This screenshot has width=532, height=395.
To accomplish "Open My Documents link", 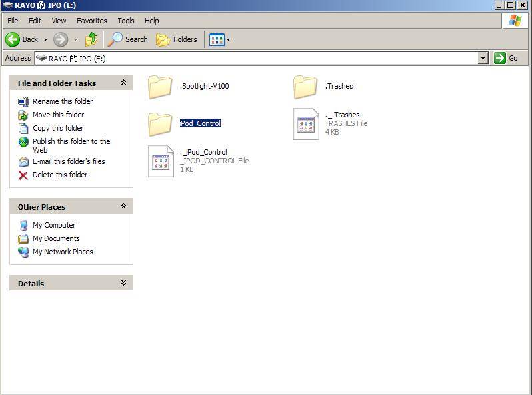I will click(x=56, y=238).
